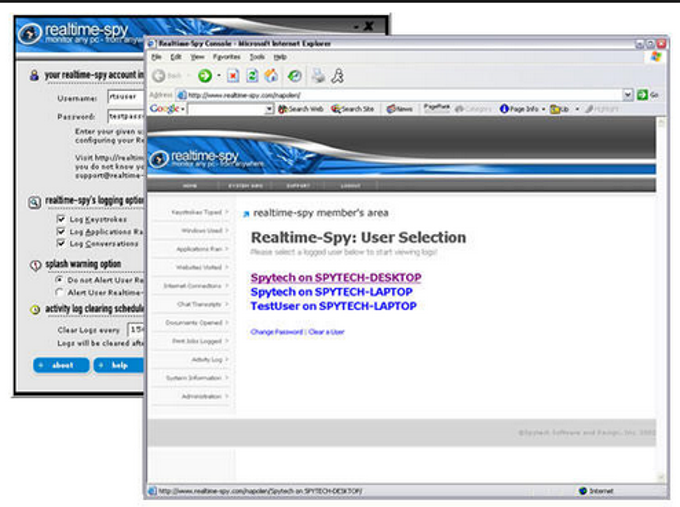
Task: Toggle the Log Applications Ran checkbox
Action: point(61,231)
